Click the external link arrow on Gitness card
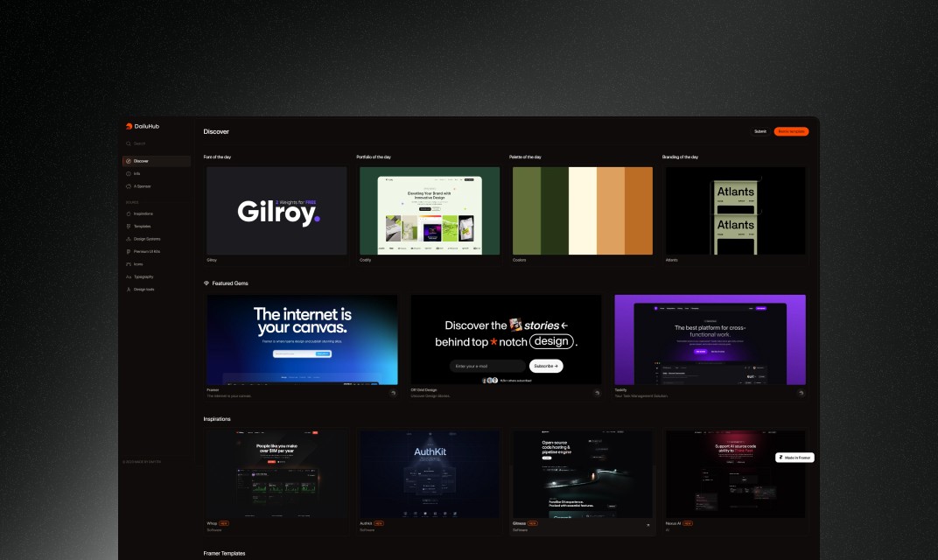Screen dimensions: 938x560 pyautogui.click(x=647, y=525)
